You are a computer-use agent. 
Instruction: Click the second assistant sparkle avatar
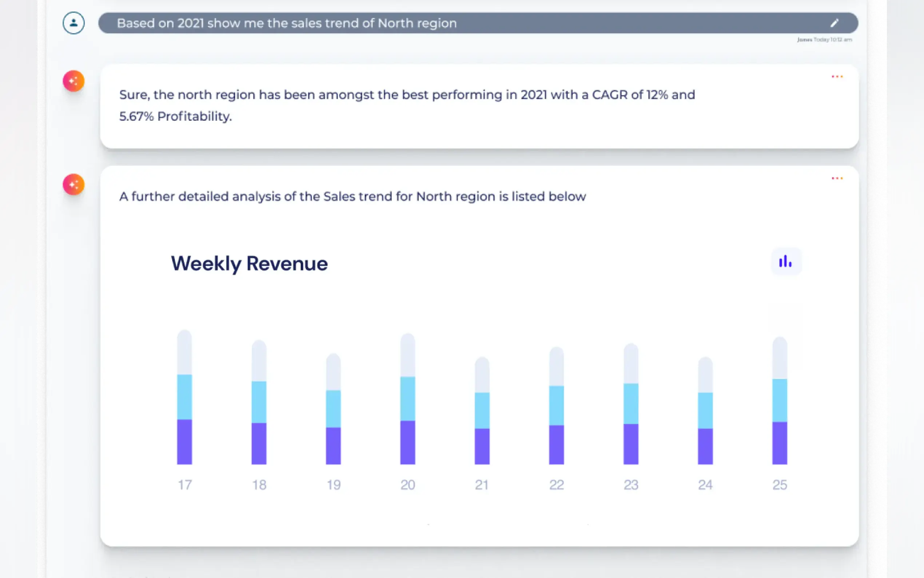pos(73,185)
